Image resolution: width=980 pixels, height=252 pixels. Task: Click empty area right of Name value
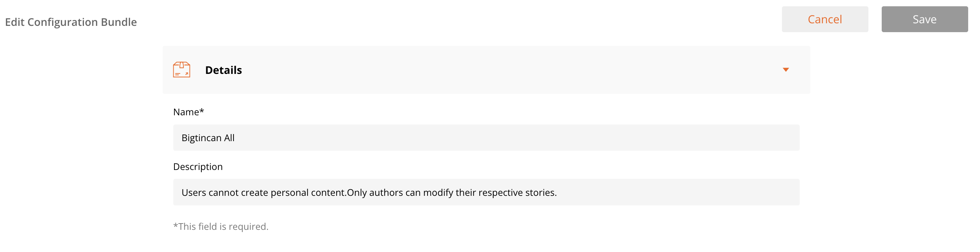tap(517, 138)
